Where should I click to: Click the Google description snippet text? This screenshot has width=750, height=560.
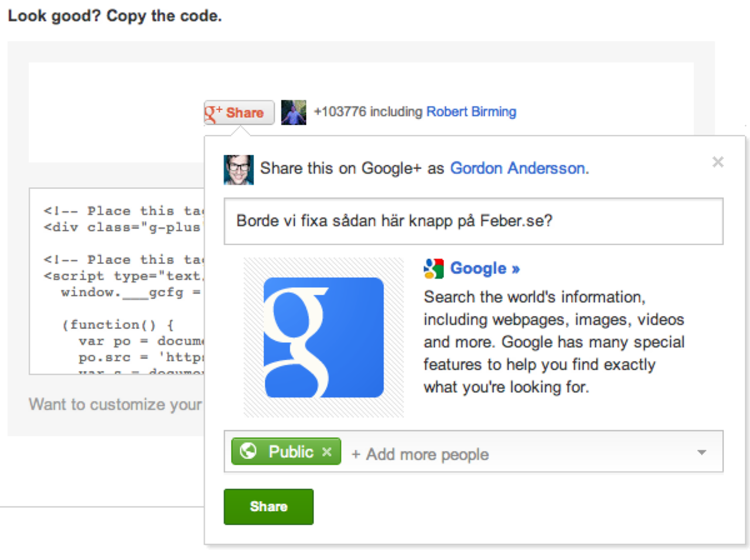pyautogui.click(x=553, y=342)
